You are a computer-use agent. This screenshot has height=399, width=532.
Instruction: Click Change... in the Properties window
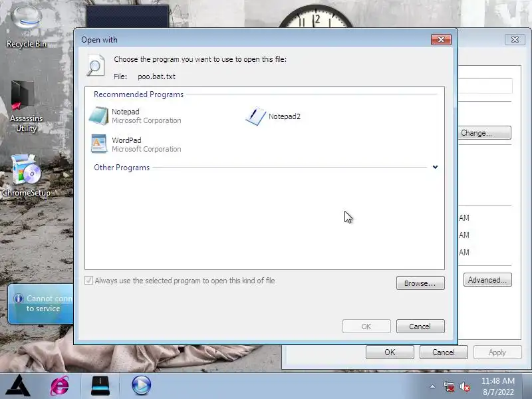coord(485,132)
